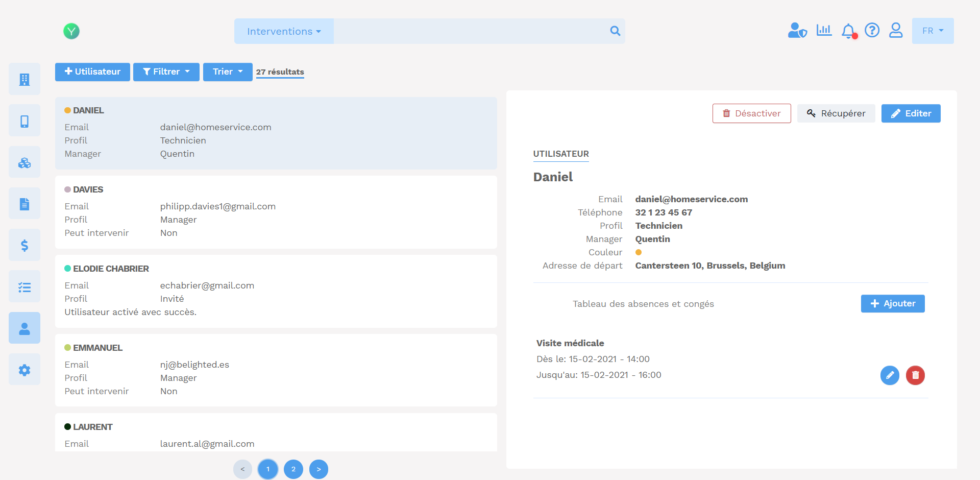The width and height of the screenshot is (980, 480).
Task: Click Daniel's orange Couleur swatch
Action: coord(639,252)
